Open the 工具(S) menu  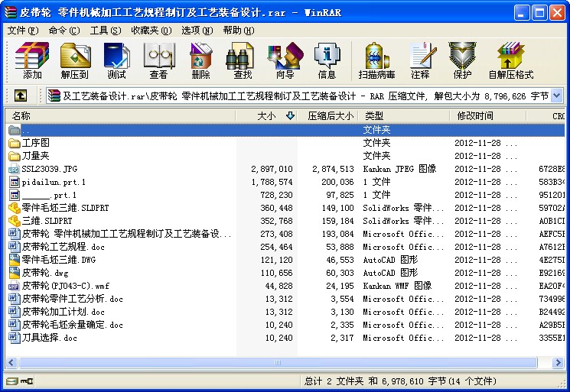pos(106,31)
